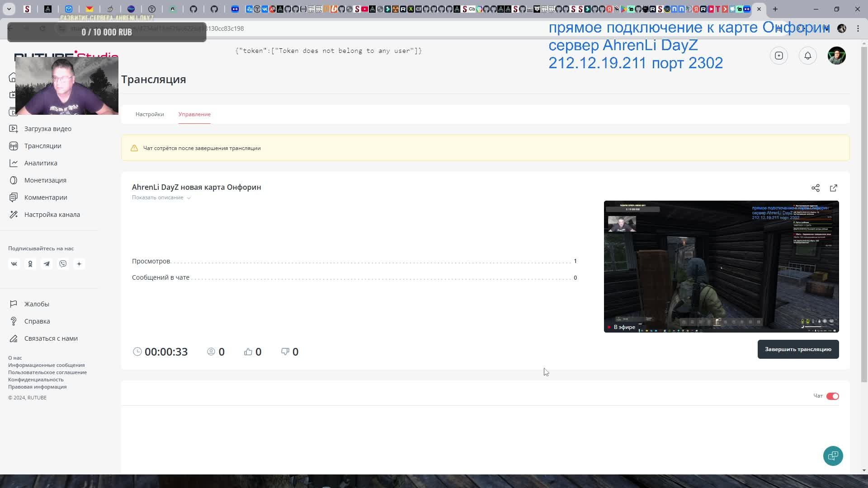Switch to the Настройки tab
This screenshot has height=488, width=868.
(x=150, y=114)
